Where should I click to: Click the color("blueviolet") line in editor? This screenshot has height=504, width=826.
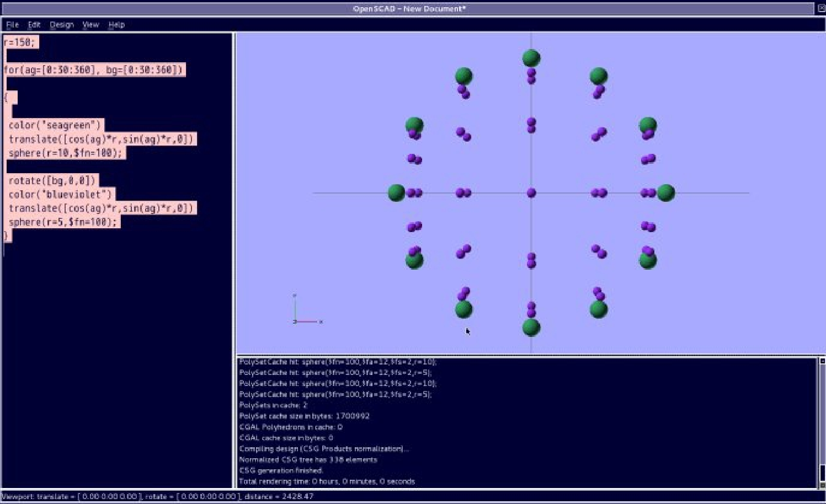[60, 195]
